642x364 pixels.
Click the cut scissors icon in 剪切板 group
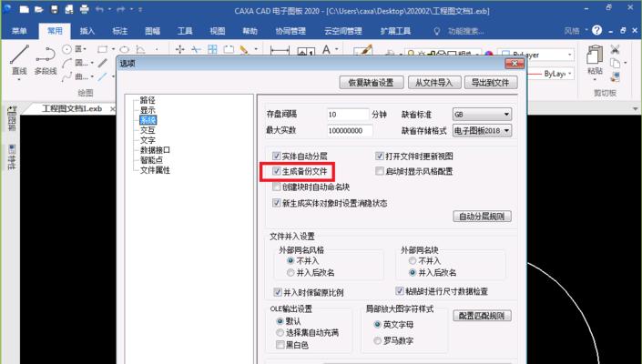(615, 49)
